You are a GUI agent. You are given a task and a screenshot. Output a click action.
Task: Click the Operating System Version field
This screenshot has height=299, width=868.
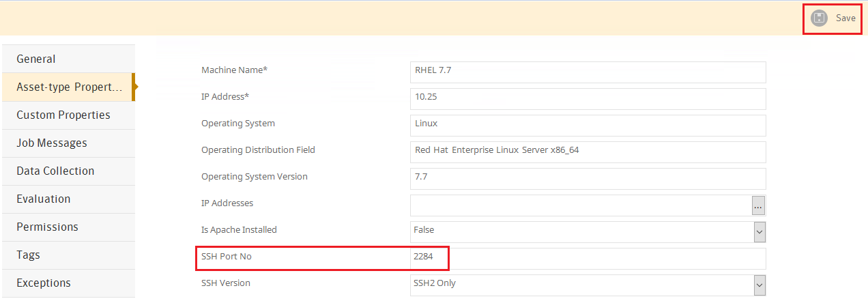click(x=587, y=179)
